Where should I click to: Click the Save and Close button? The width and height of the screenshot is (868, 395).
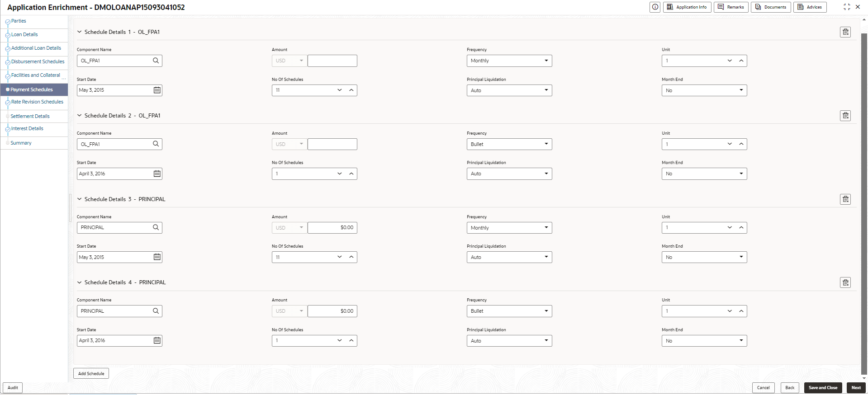click(x=823, y=387)
